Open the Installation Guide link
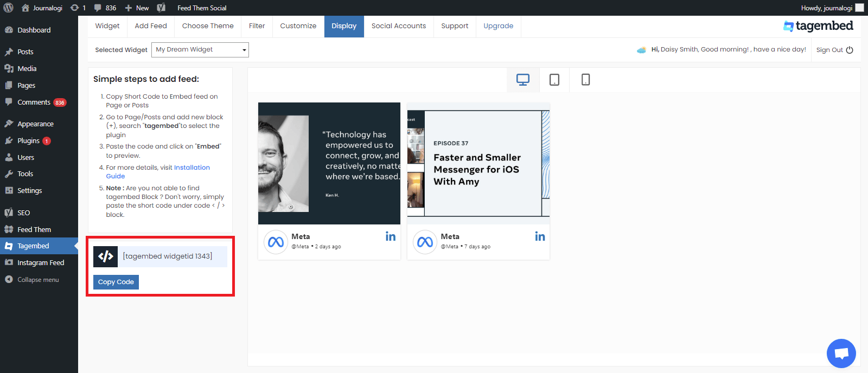The image size is (868, 373). coord(158,172)
